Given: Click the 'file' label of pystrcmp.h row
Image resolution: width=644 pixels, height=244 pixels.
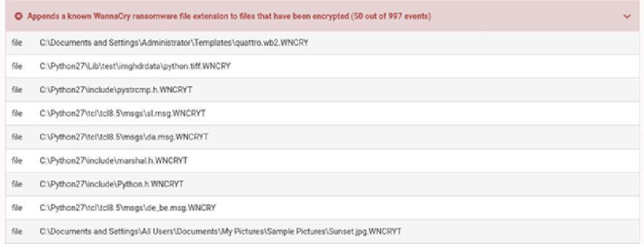Looking at the screenshot, I should click(17, 89).
